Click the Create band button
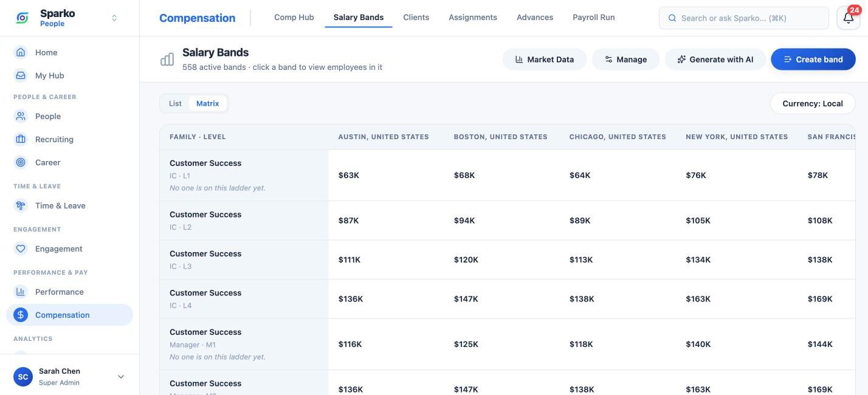This screenshot has width=868, height=395. (x=813, y=60)
